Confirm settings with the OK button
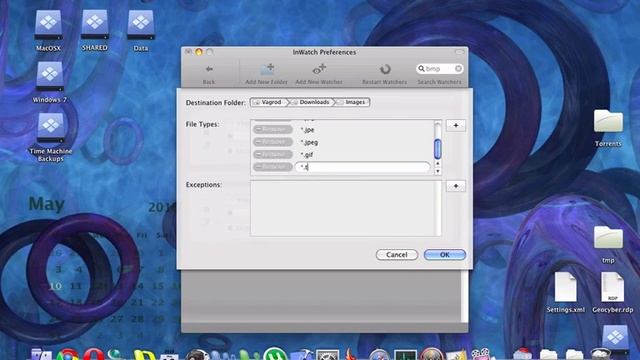The width and height of the screenshot is (640, 360). coord(444,255)
